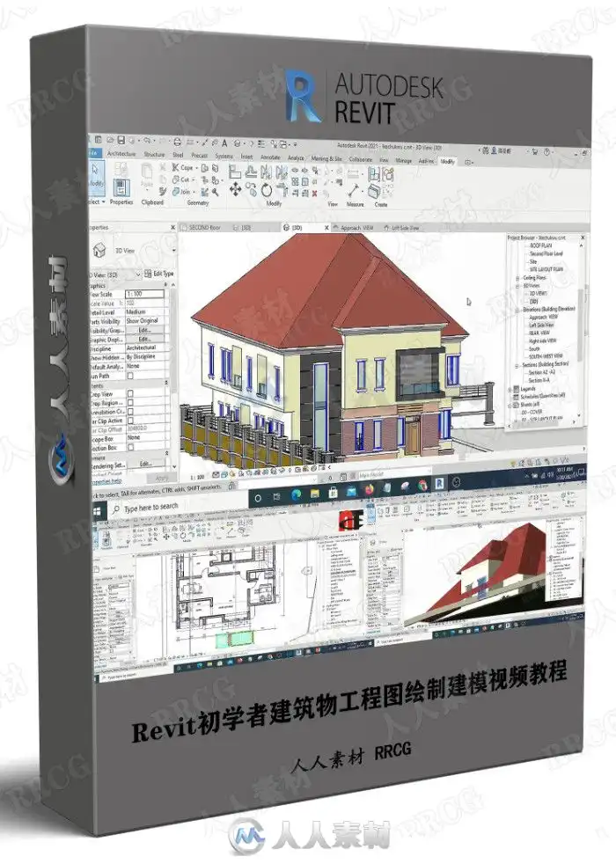The image size is (616, 864).
Task: Expand Ceiling Plans in Project Browser
Action: [517, 278]
